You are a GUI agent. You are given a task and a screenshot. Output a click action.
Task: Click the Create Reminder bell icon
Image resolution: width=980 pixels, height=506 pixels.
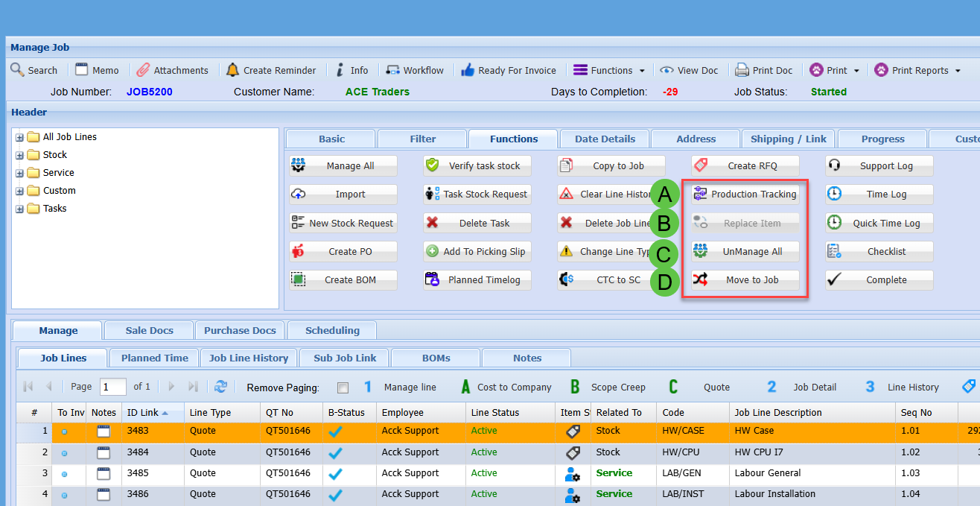232,70
